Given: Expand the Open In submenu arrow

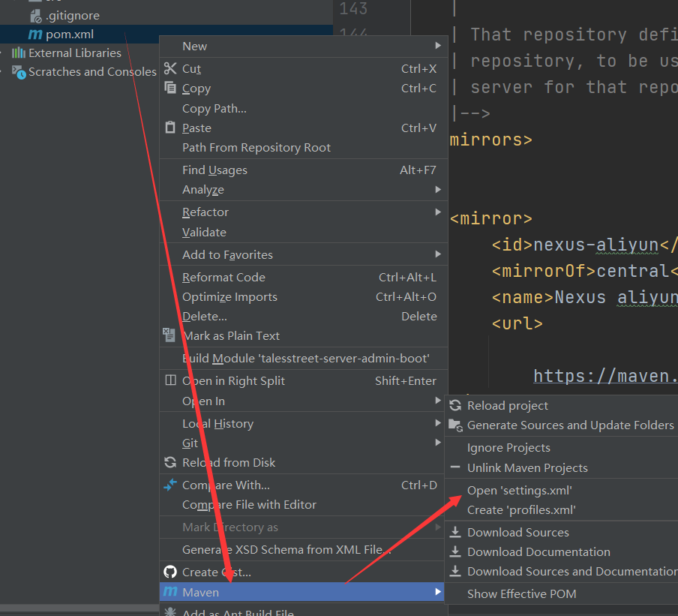Looking at the screenshot, I should (438, 401).
